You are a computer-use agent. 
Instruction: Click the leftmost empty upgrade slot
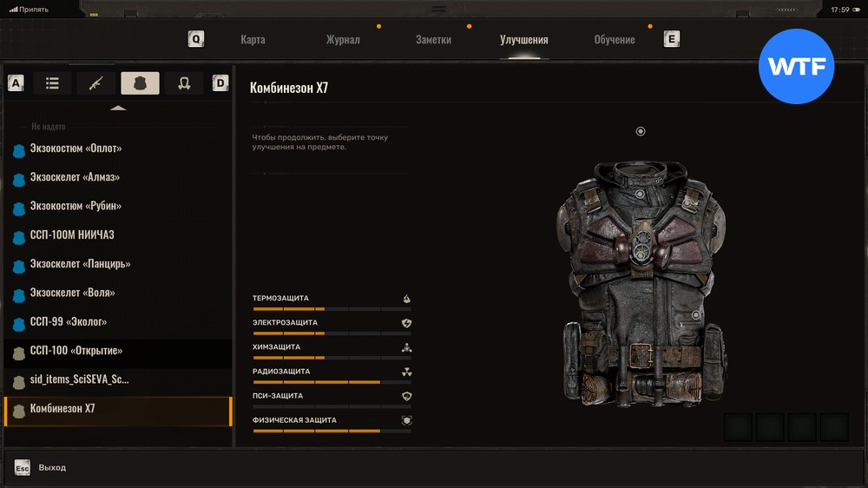point(739,427)
